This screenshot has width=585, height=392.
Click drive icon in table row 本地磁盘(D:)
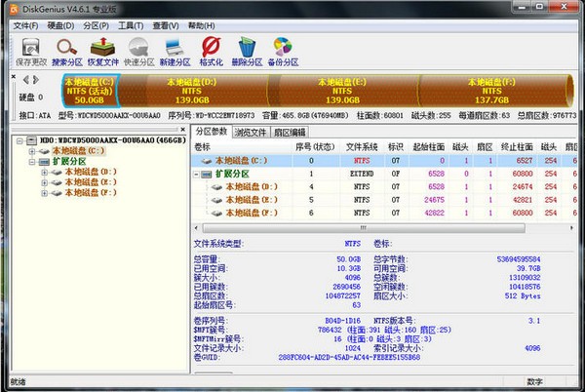pos(216,187)
